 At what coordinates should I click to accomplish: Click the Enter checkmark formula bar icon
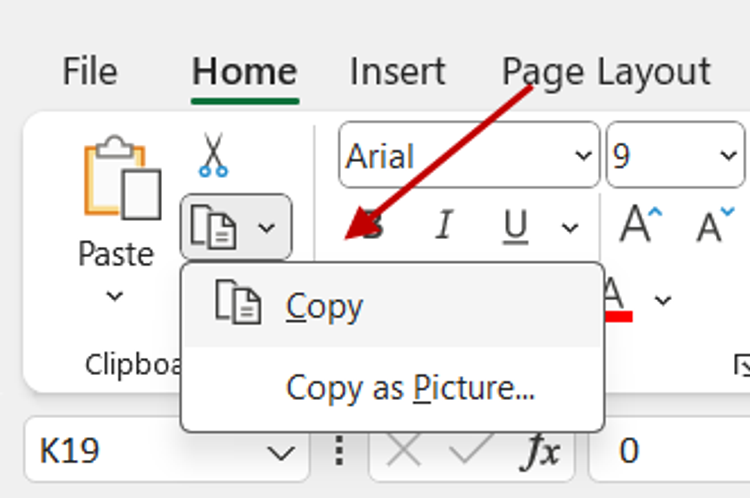pyautogui.click(x=471, y=449)
